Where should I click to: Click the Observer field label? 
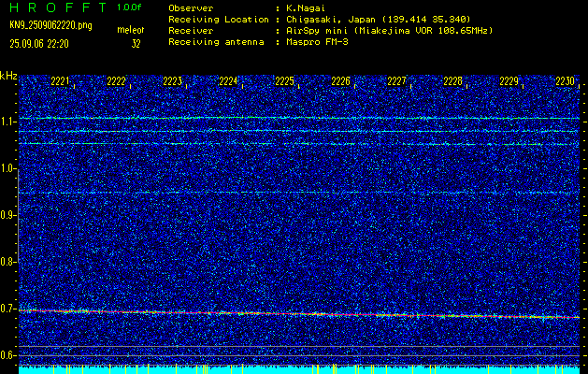click(x=191, y=8)
